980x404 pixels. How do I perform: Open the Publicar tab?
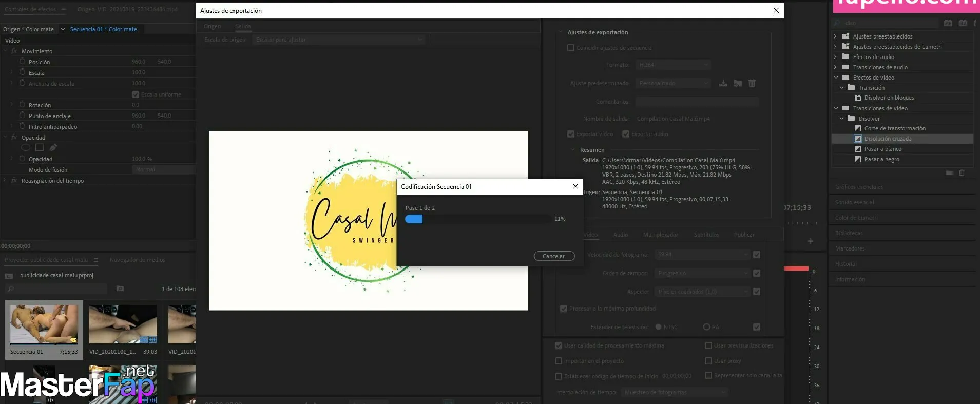[744, 235]
